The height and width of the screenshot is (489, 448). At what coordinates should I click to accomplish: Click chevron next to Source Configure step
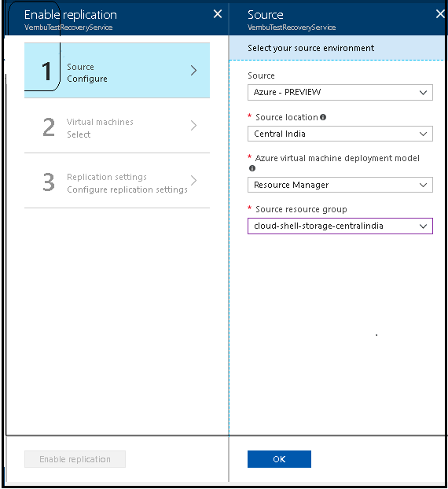click(x=193, y=71)
